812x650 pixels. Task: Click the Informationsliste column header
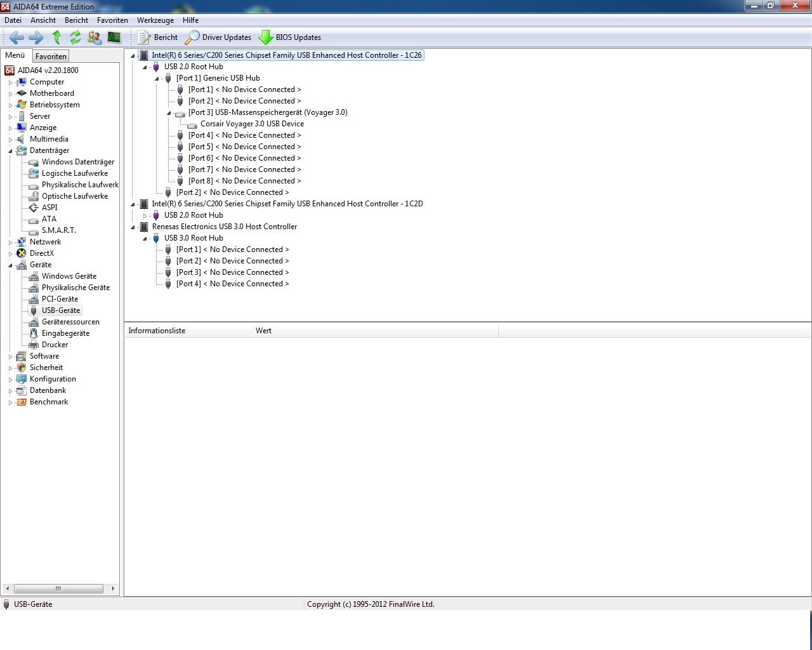click(x=188, y=331)
